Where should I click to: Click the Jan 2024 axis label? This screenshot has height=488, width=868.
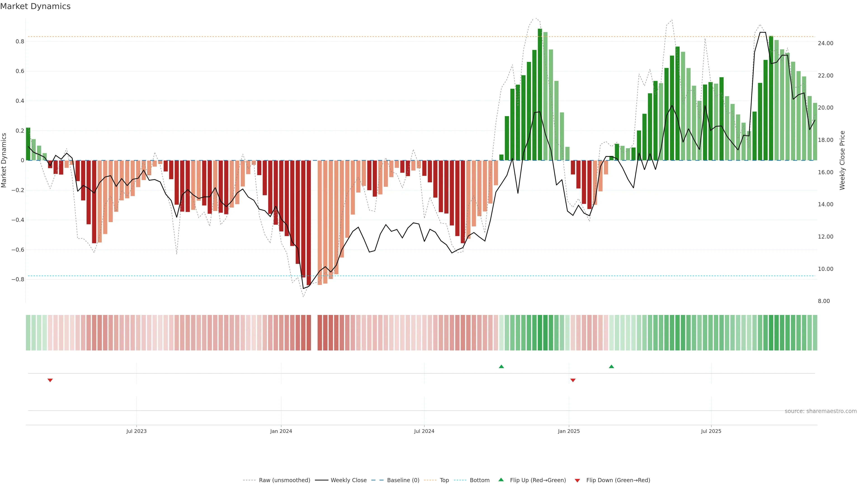tap(281, 431)
